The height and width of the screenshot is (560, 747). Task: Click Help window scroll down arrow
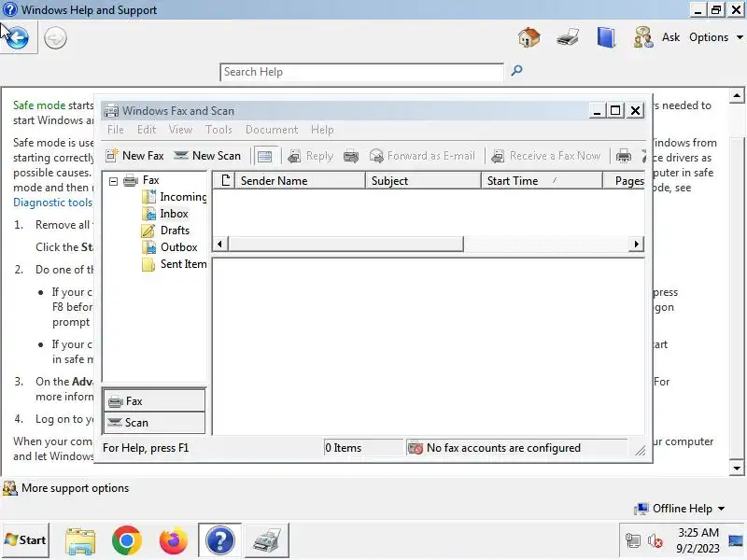click(737, 469)
